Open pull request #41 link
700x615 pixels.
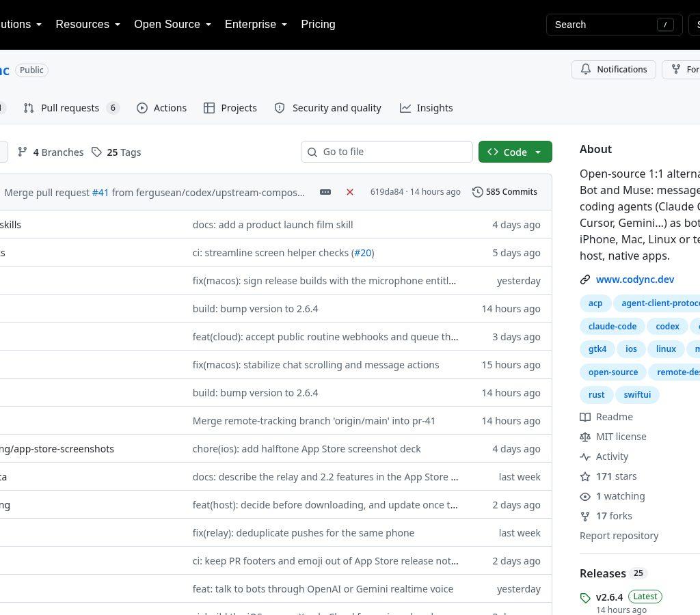(x=100, y=192)
